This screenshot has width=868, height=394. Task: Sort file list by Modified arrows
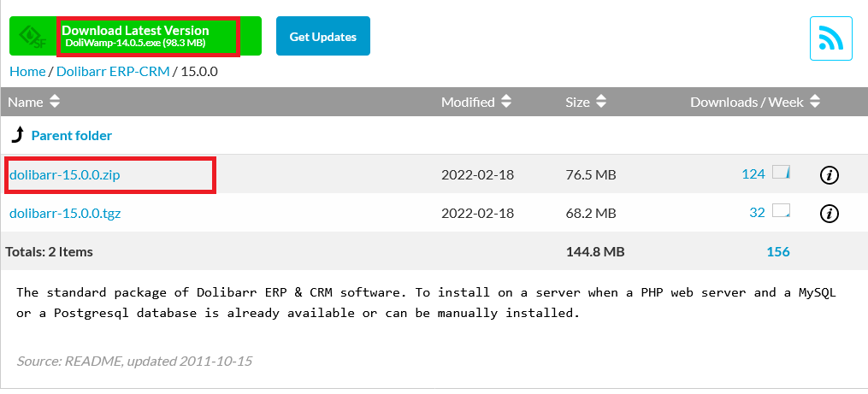[x=506, y=102]
